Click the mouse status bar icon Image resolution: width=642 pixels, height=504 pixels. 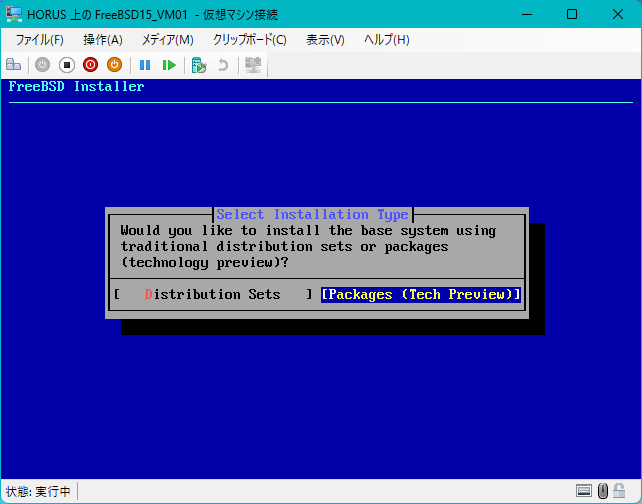[x=603, y=490]
